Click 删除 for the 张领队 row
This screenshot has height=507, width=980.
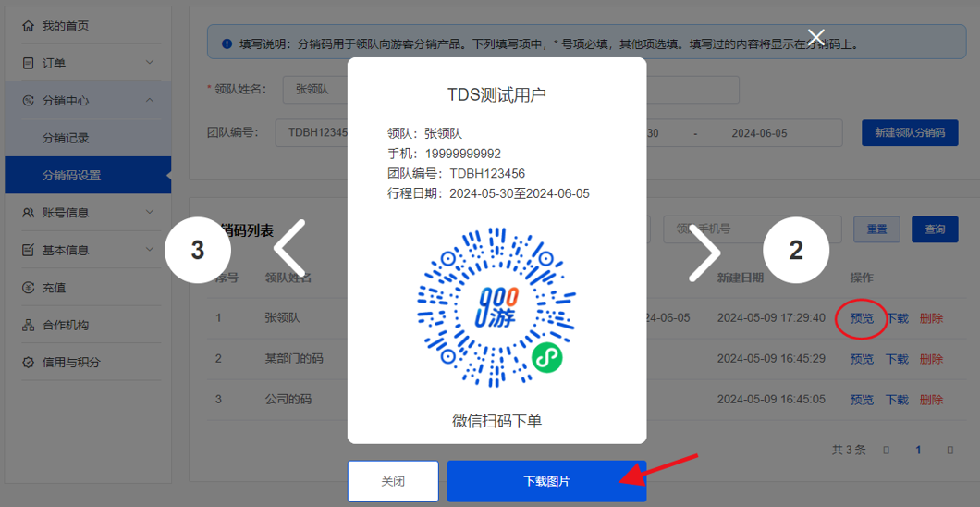click(931, 318)
